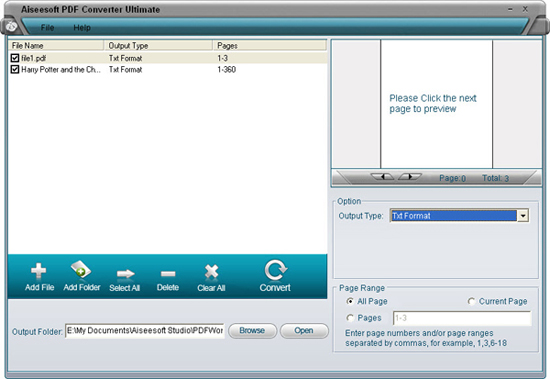Image resolution: width=550 pixels, height=379 pixels.
Task: Click the Open output folder button
Action: click(x=304, y=331)
